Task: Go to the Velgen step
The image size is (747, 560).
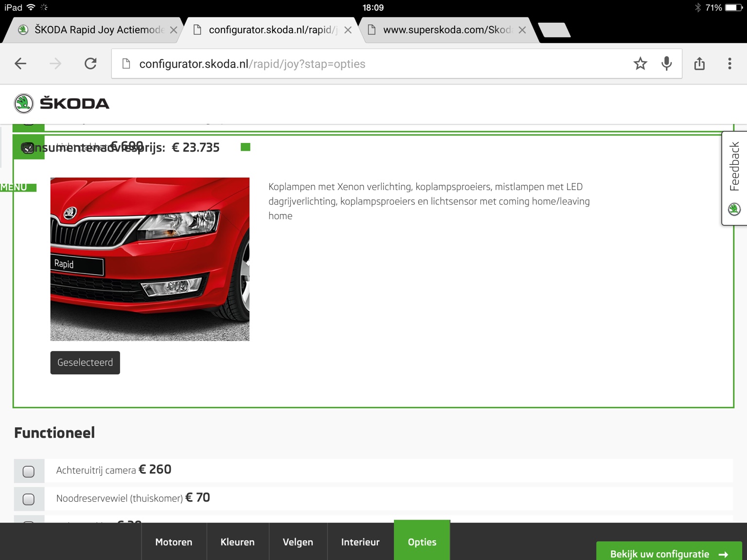Action: (298, 542)
